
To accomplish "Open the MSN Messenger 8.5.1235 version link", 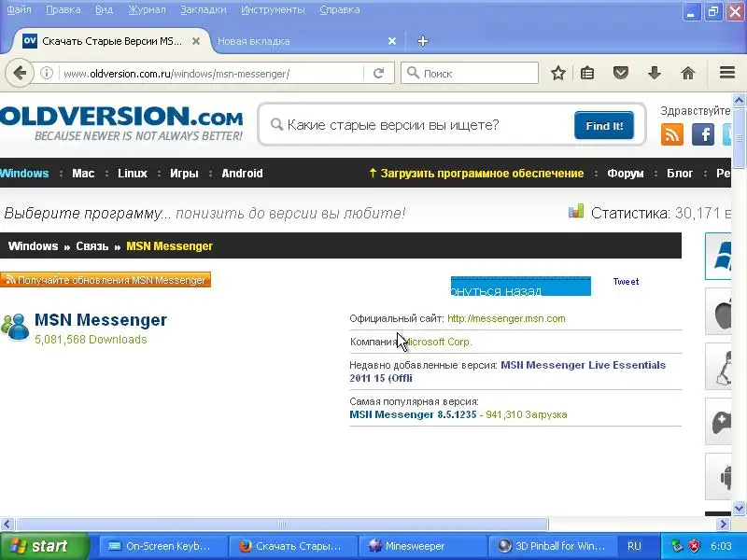I will (413, 414).
